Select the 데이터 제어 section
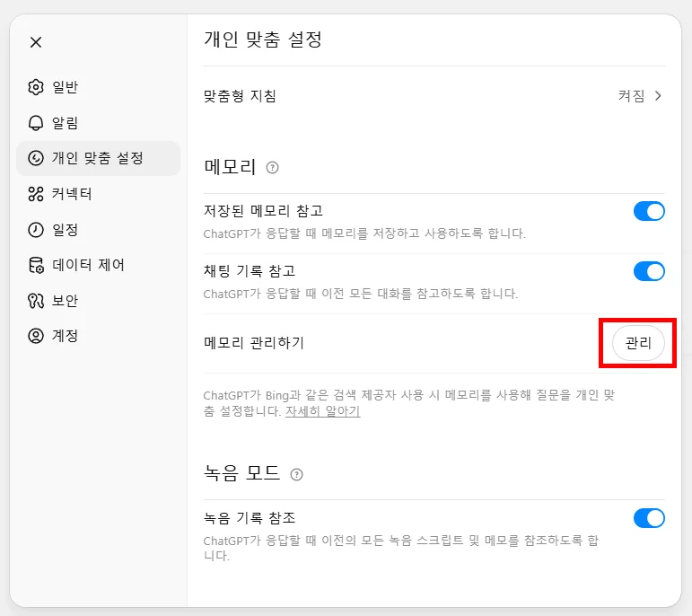 click(98, 265)
